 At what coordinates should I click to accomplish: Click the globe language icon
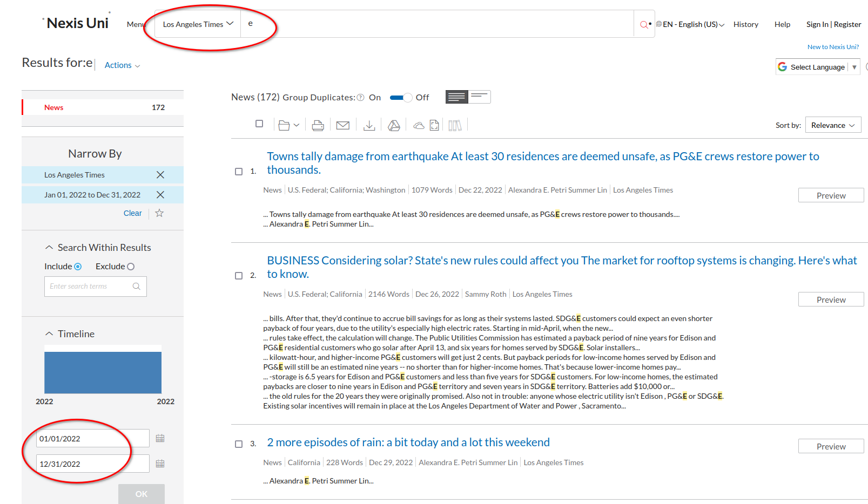pos(658,24)
